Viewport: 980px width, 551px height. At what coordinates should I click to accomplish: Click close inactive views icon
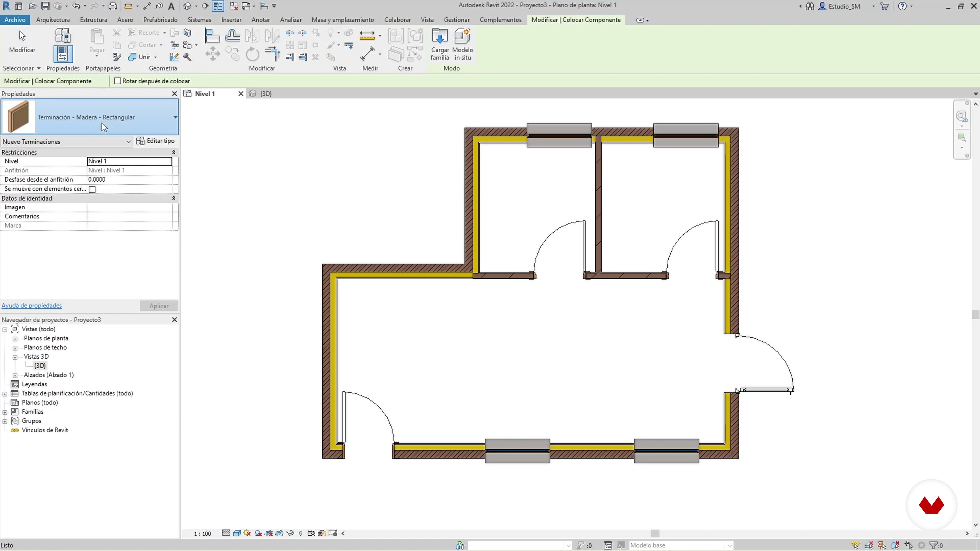click(x=234, y=6)
